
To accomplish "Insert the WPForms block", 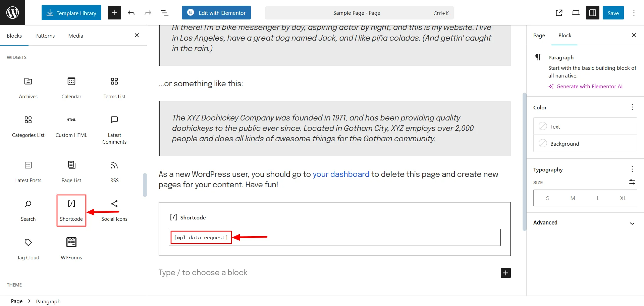I will (71, 248).
